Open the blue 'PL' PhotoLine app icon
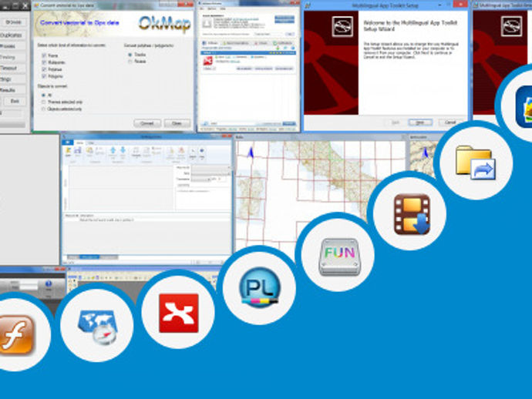 260,287
